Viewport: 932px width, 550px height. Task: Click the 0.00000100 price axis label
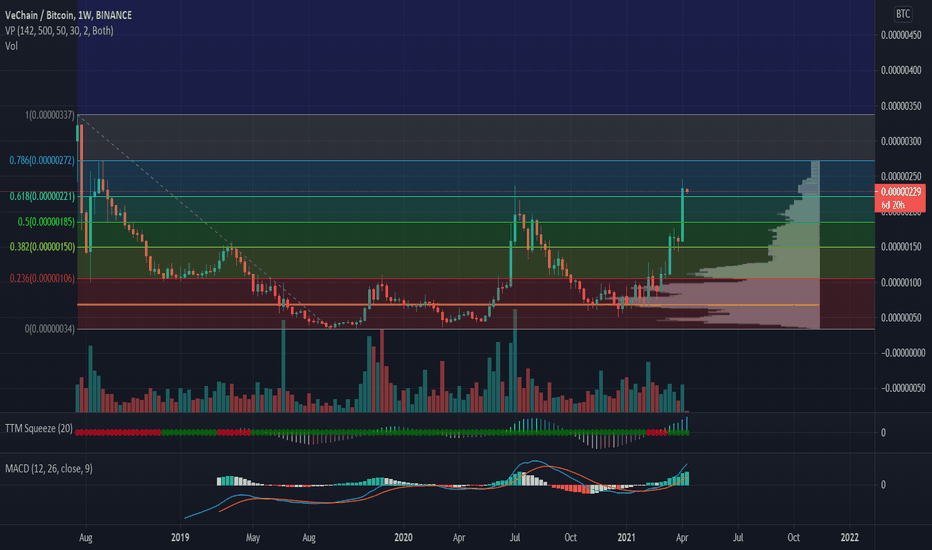tap(901, 282)
